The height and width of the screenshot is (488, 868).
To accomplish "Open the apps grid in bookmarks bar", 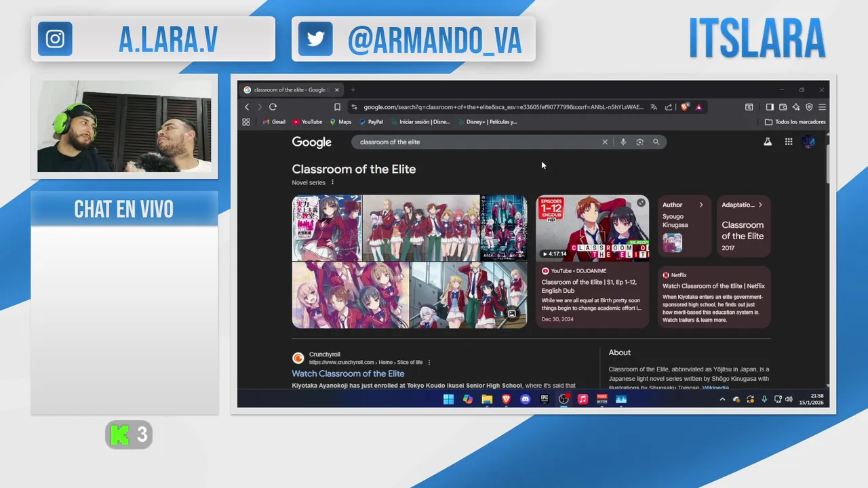I will 246,122.
